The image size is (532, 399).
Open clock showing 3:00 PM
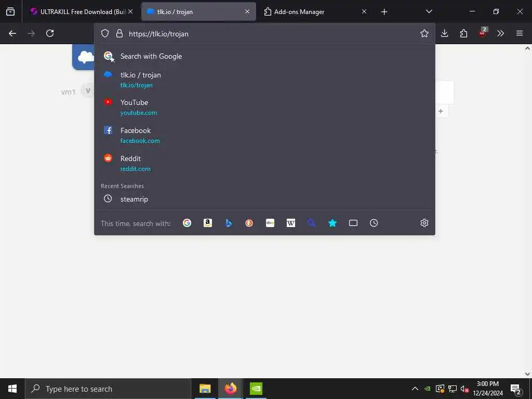coord(488,389)
